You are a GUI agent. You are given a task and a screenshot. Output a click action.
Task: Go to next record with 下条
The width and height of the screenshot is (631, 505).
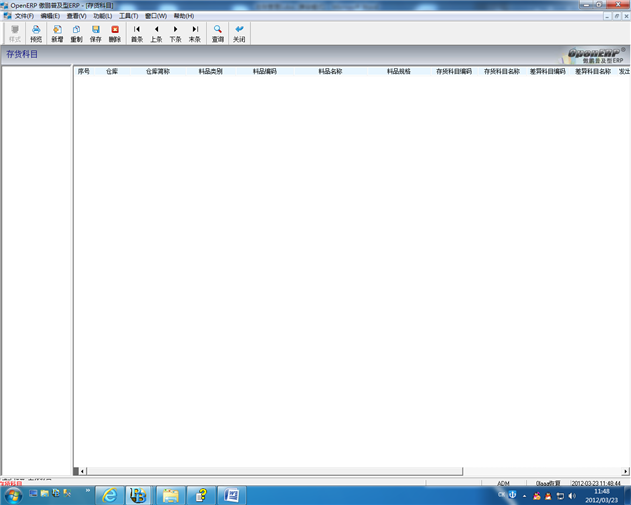(176, 33)
